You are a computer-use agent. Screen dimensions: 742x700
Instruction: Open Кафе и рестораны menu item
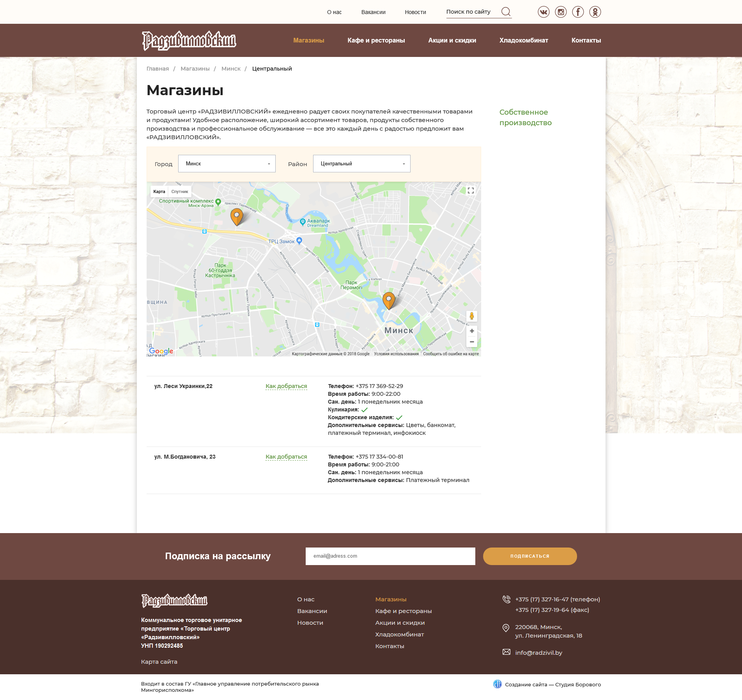(376, 41)
